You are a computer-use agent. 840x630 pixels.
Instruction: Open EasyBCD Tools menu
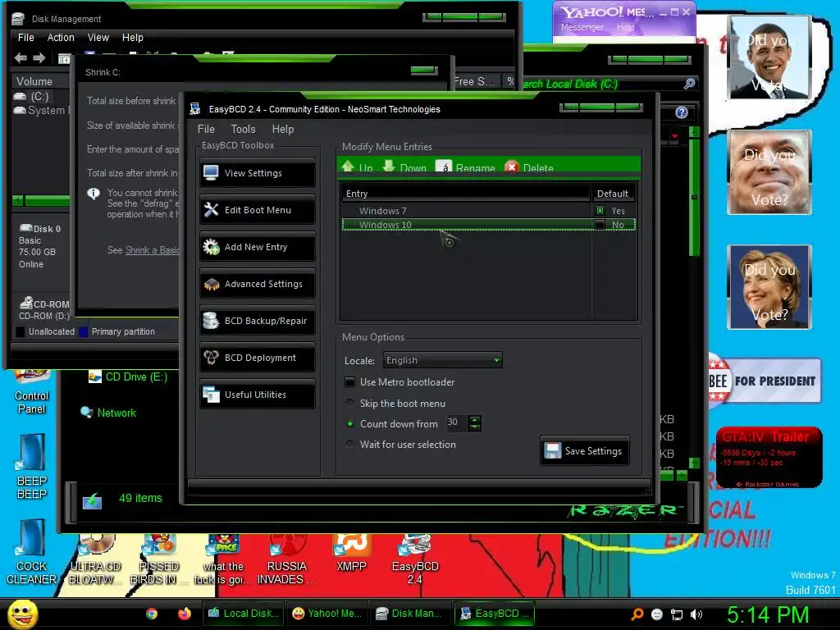(243, 129)
